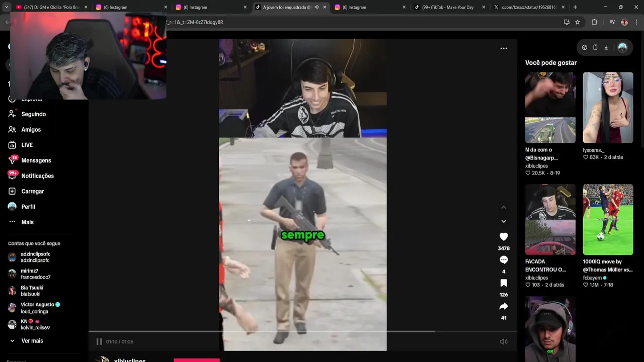This screenshot has height=362, width=644.
Task: Open LIVE in the sidebar
Action: pos(27,145)
